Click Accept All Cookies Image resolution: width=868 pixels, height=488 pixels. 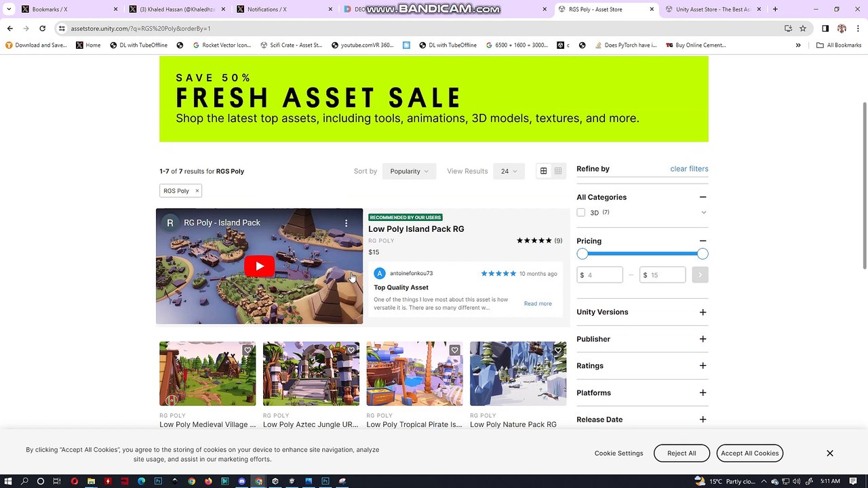750,453
